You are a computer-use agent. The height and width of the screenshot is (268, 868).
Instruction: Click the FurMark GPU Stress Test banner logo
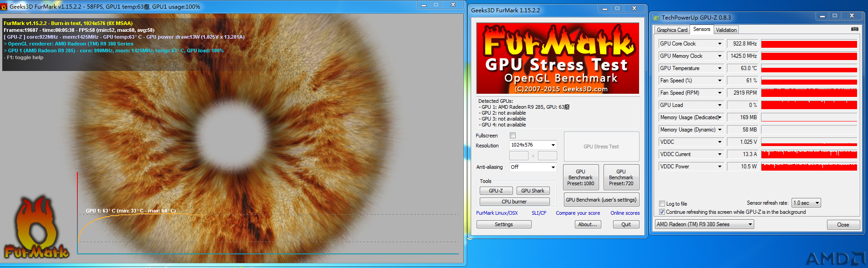558,58
